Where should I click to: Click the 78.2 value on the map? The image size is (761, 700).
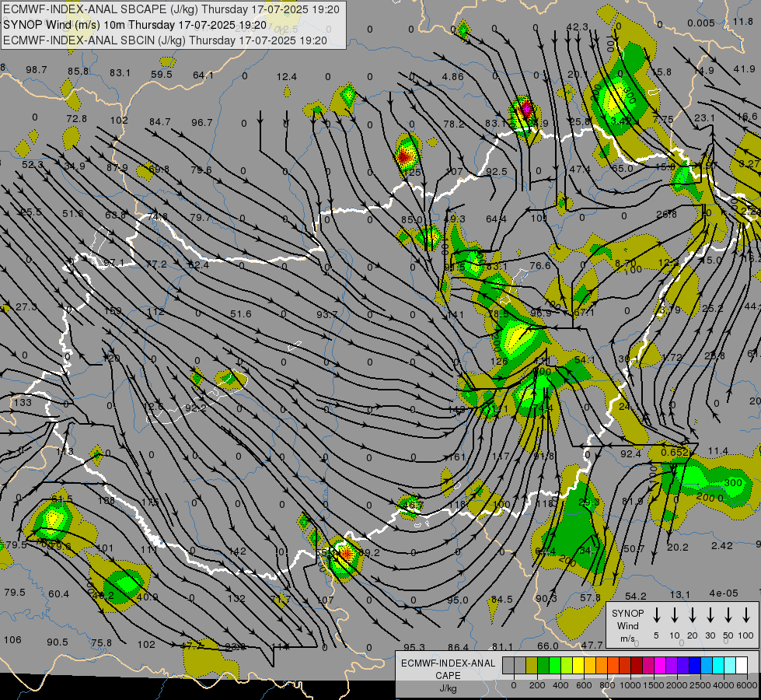tap(454, 124)
